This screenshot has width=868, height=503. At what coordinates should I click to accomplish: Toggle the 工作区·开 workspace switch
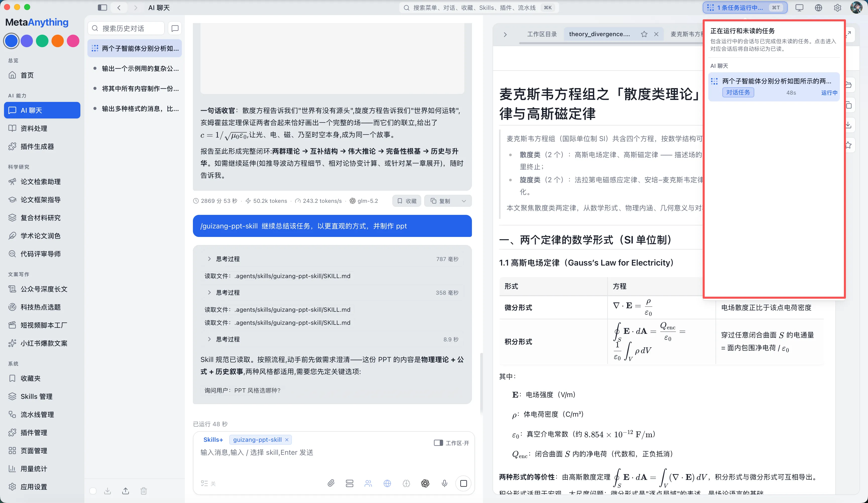pos(451,443)
